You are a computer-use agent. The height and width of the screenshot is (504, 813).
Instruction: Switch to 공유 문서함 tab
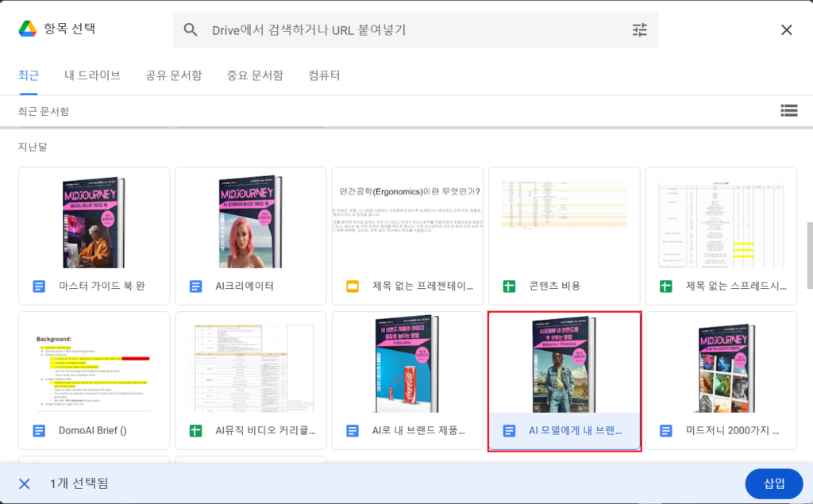(x=173, y=75)
